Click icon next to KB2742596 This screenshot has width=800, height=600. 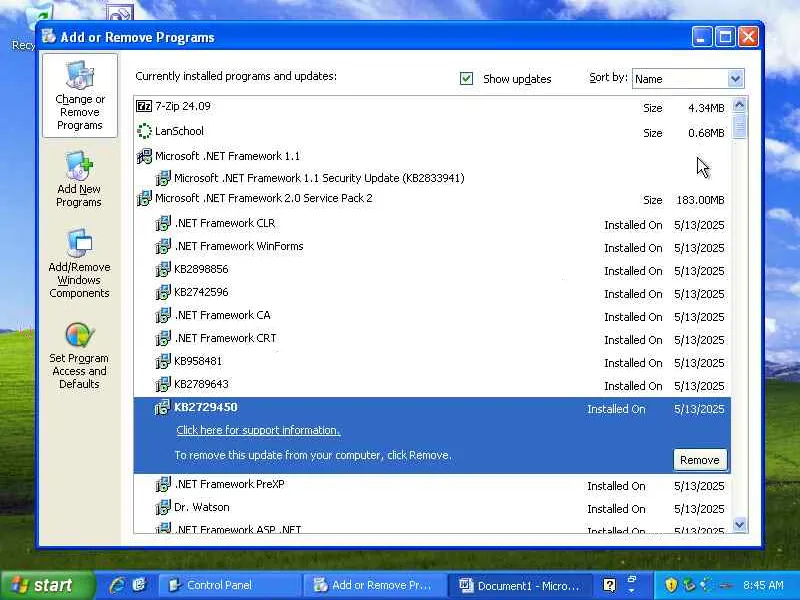coord(163,292)
